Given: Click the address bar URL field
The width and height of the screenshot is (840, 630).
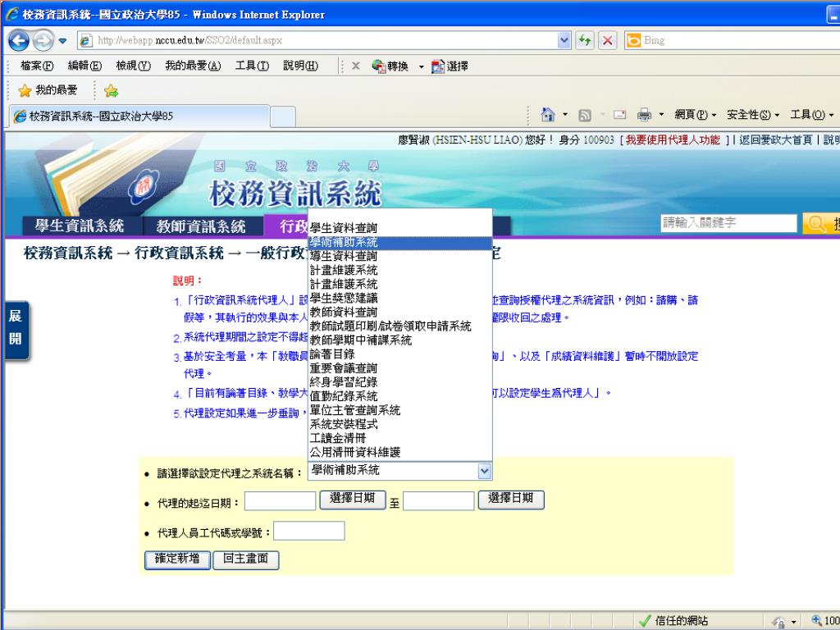Looking at the screenshot, I should 319,40.
